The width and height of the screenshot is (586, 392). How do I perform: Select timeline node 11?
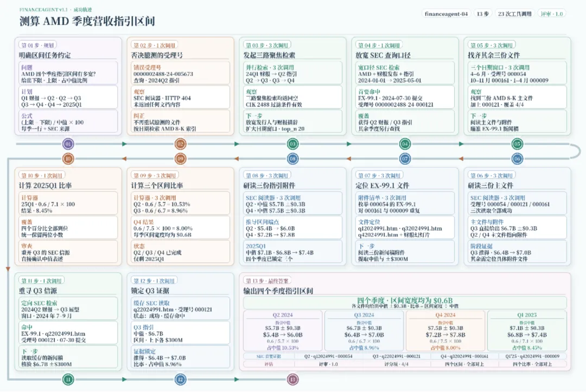point(68,380)
